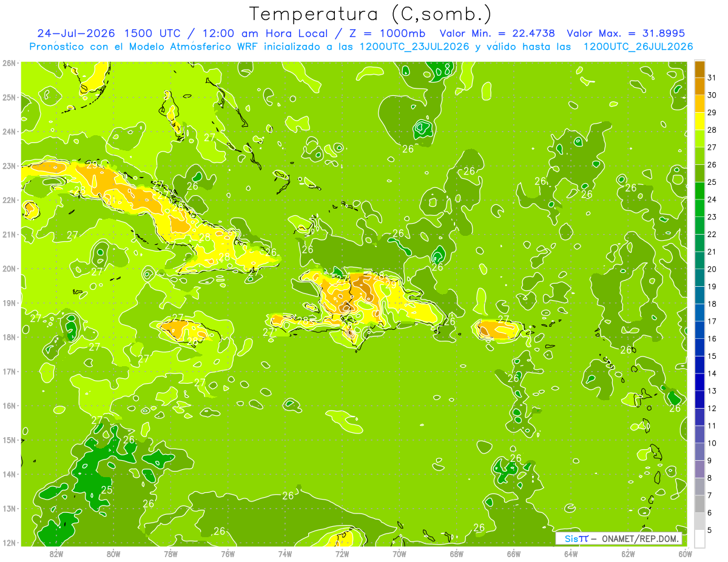Viewport: 728px width, 562px height.
Task: Click the valid-until time "1200UTC_26JUL2026"
Action: 638,47
